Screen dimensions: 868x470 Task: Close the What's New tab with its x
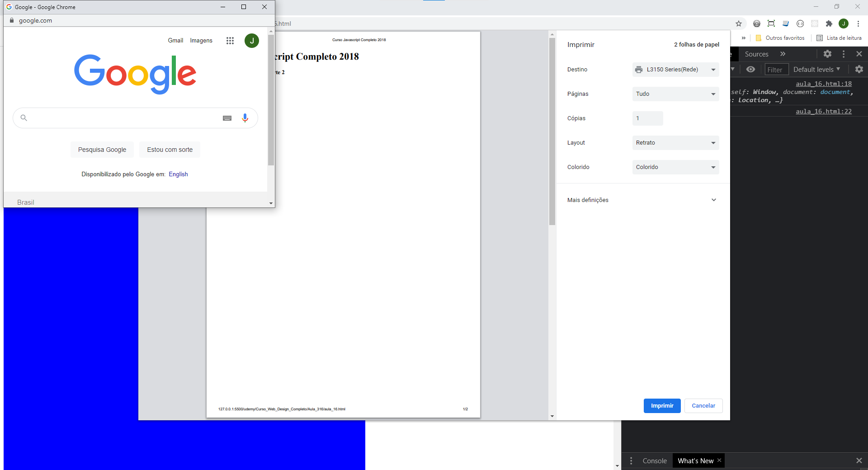[719, 460]
